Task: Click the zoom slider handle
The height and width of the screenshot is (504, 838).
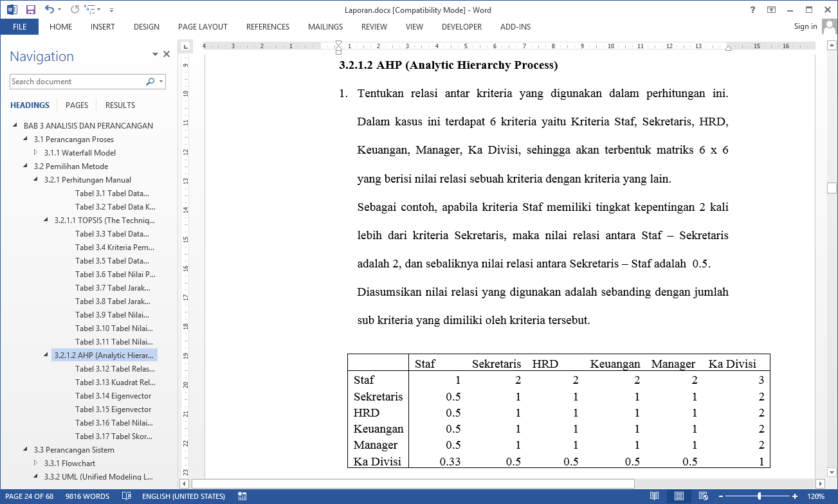Action: coord(760,496)
